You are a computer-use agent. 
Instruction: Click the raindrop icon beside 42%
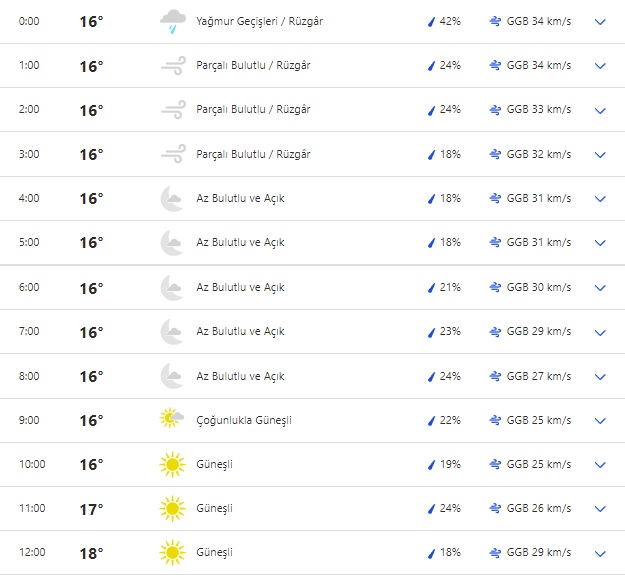(x=431, y=21)
